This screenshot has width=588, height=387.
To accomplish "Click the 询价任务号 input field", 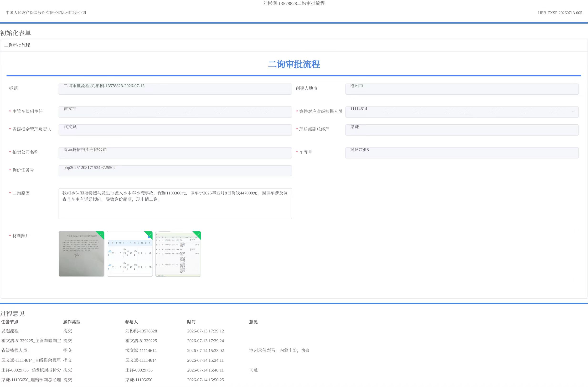I will click(x=175, y=171).
